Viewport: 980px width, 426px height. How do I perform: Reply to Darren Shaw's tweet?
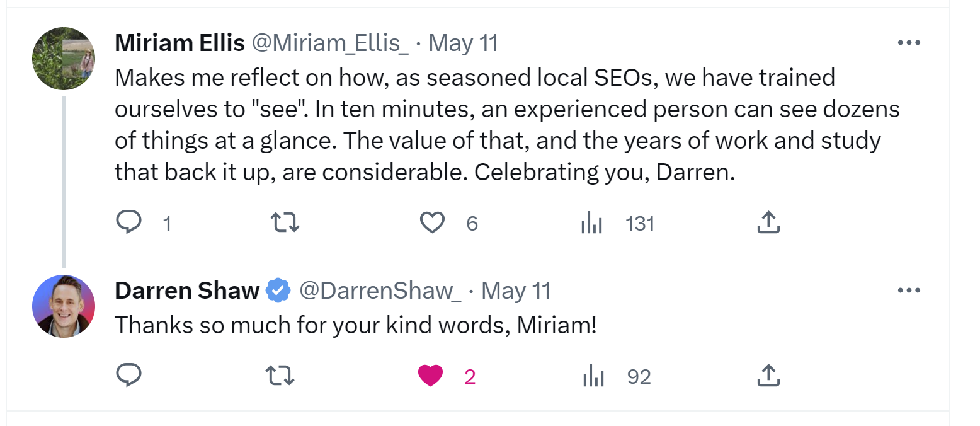[129, 376]
